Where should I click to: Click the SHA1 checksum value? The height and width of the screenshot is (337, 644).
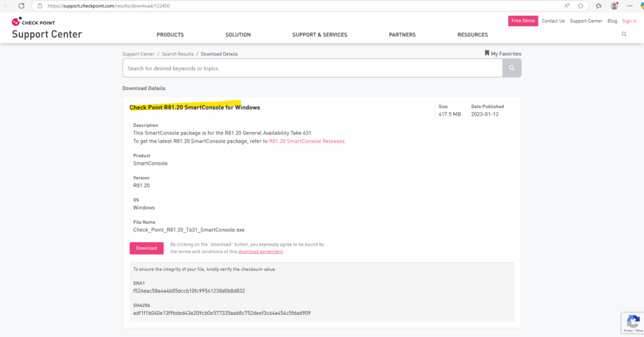tap(189, 291)
